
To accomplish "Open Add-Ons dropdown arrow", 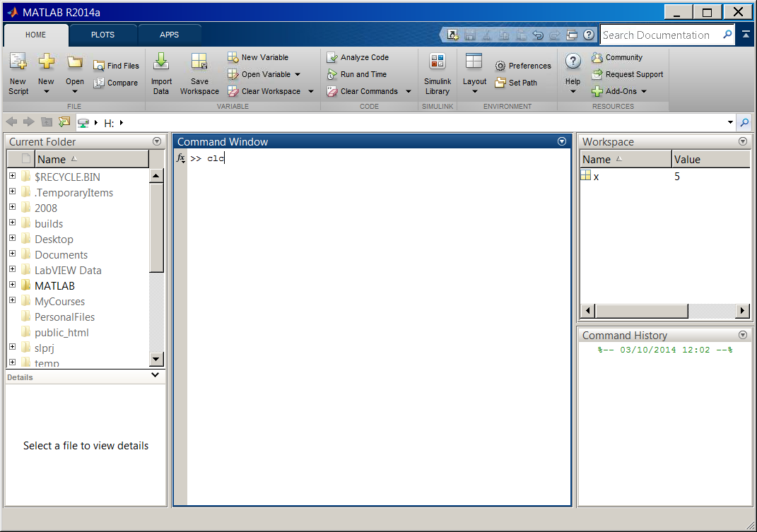I will [644, 91].
